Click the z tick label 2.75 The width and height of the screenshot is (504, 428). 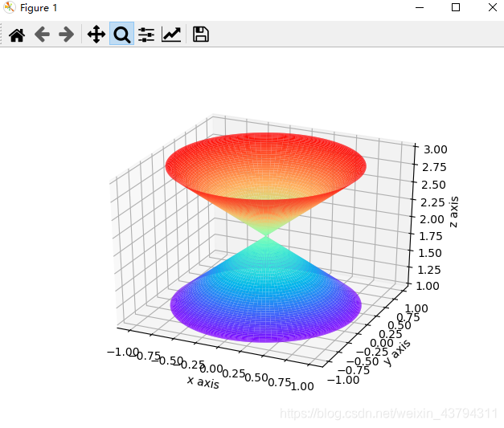tap(434, 167)
